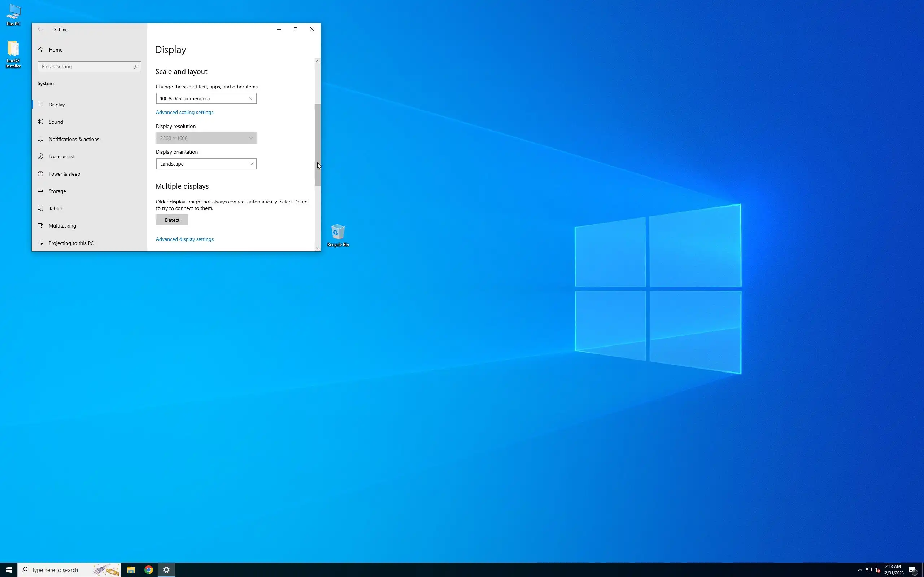The height and width of the screenshot is (577, 924).
Task: Open the Focus assist moon icon
Action: pyautogui.click(x=40, y=157)
